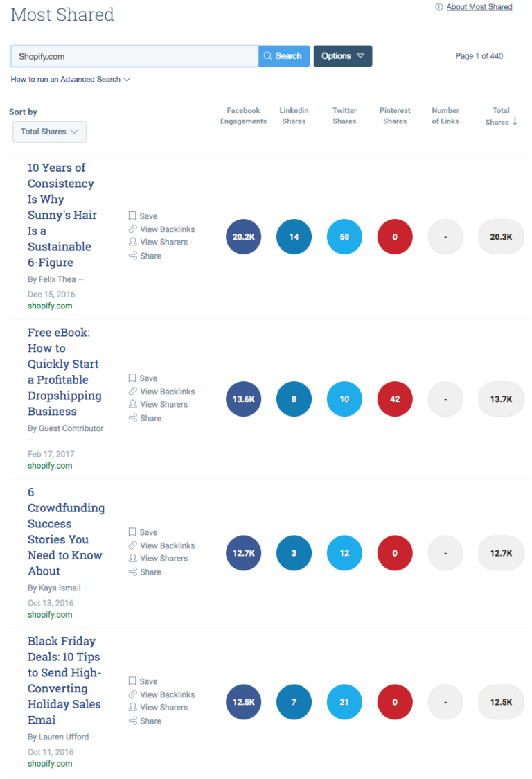The width and height of the screenshot is (532, 779).
Task: Click the View Backlinks icon for the Crowdfunding article
Action: pos(134,545)
